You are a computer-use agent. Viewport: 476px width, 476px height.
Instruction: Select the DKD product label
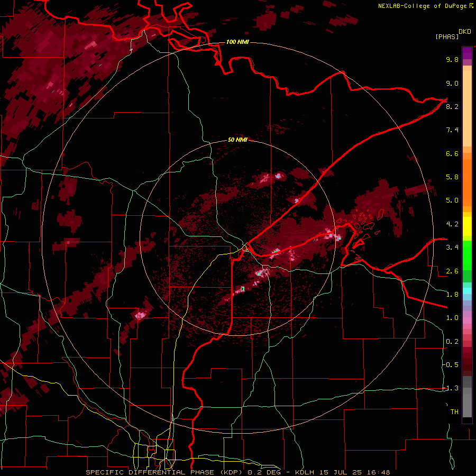click(465, 32)
